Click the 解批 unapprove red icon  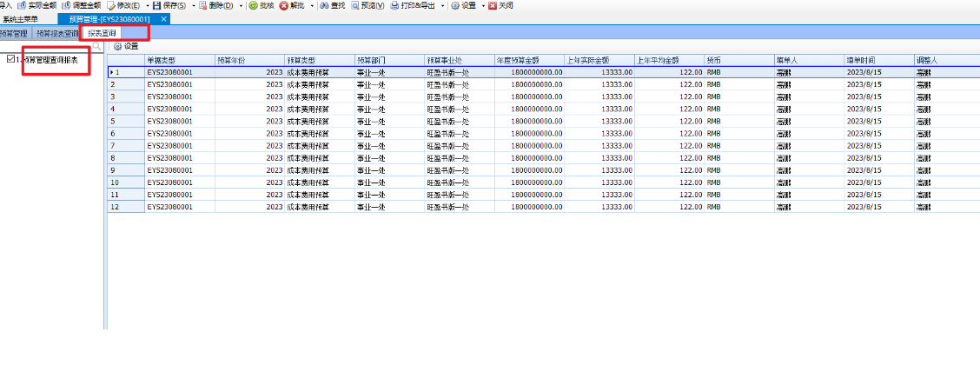click(292, 5)
